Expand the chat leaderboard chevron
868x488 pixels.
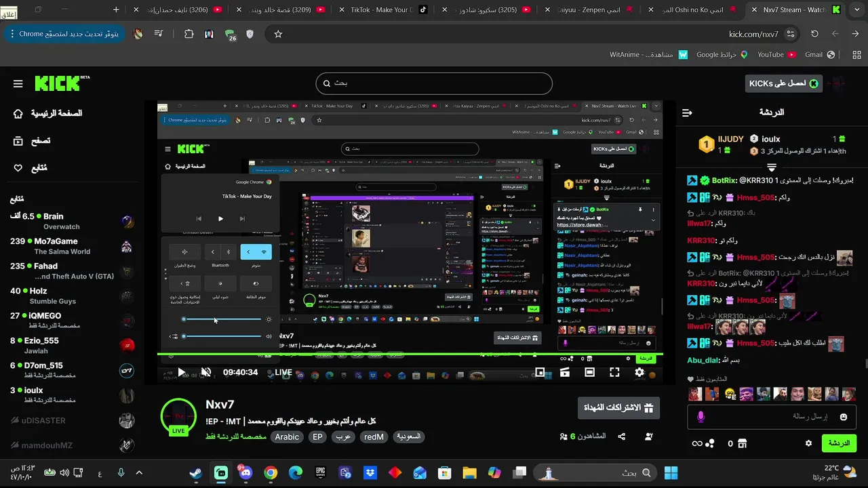[772, 167]
